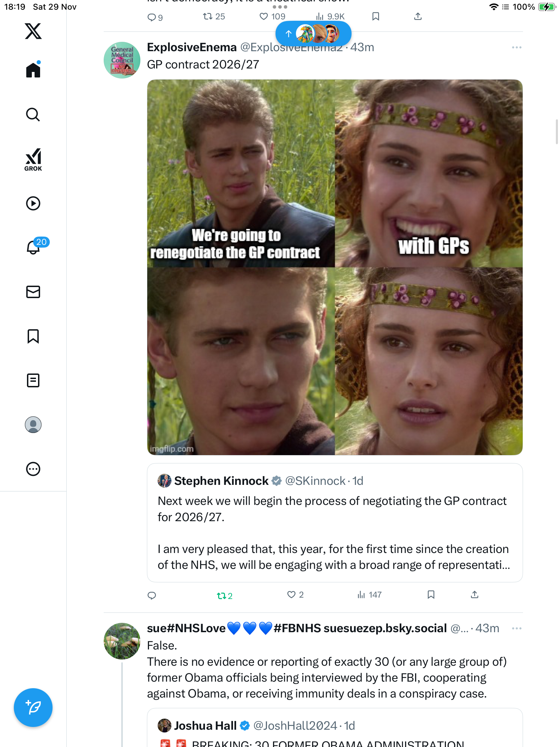Screen dimensions: 560x747
Task: Open Bookmarks in the sidebar
Action: [33, 336]
